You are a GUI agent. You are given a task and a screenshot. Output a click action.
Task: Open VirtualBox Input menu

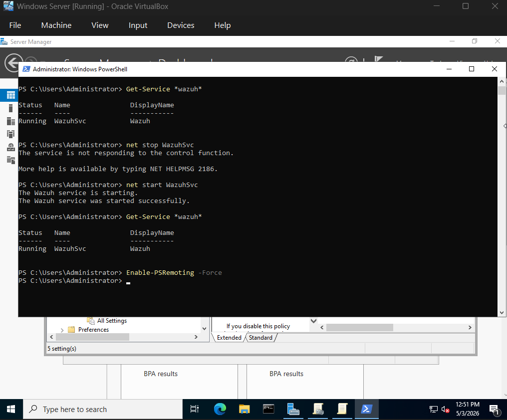click(x=138, y=25)
